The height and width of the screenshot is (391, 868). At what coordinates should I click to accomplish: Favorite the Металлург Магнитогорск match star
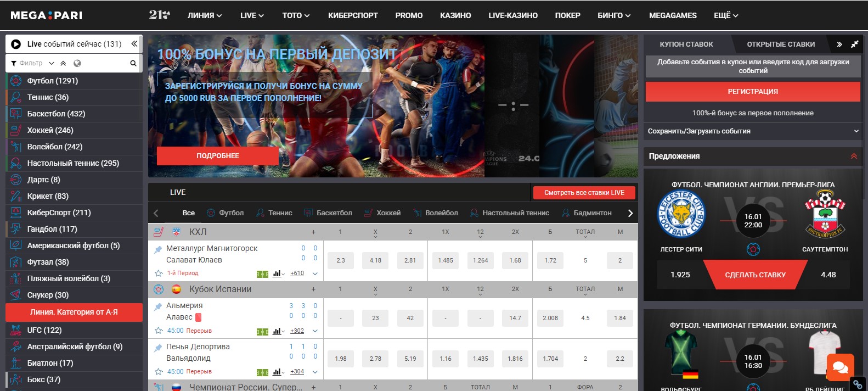159,273
